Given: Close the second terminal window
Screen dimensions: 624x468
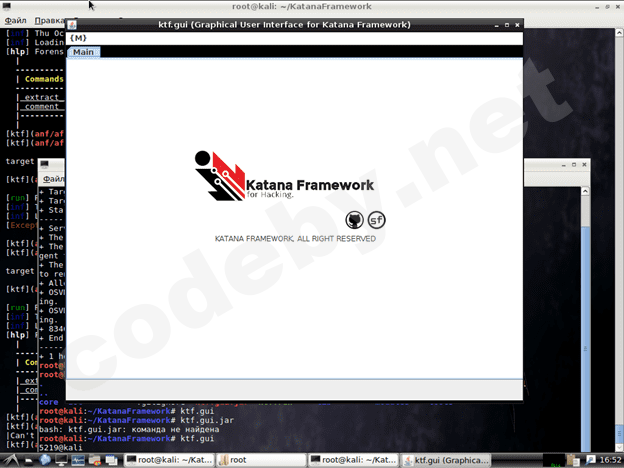Looking at the screenshot, I should (x=584, y=164).
